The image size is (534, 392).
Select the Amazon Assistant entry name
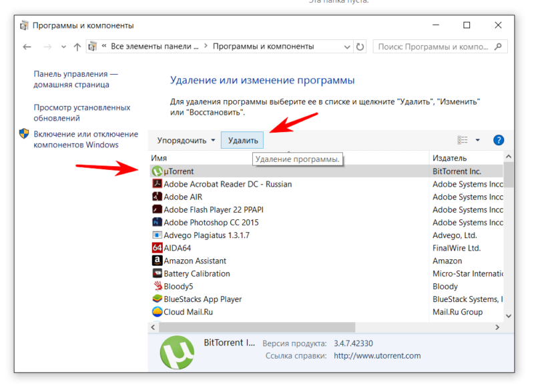coord(195,261)
